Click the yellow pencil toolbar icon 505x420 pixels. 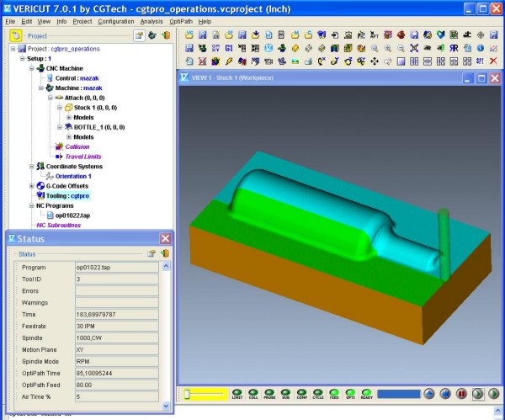(x=229, y=61)
